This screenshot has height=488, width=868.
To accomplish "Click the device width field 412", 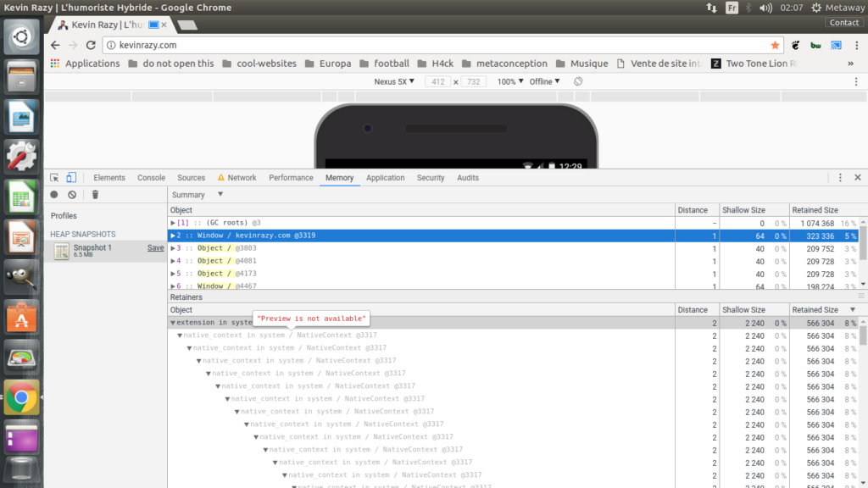I will pyautogui.click(x=438, y=81).
